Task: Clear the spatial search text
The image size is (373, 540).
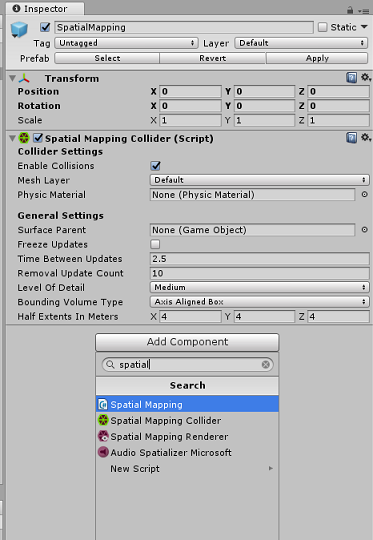Action: pos(265,364)
